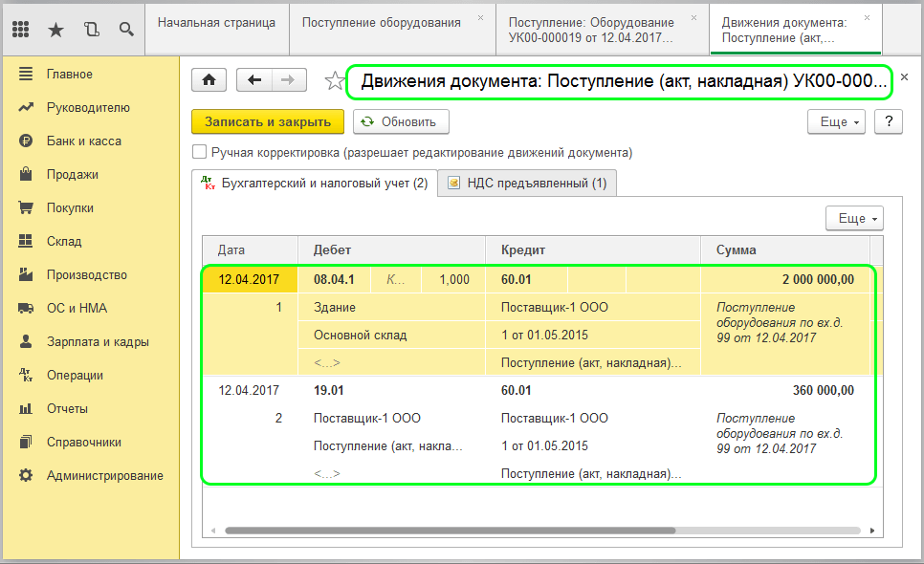Click the Кредит column header
This screenshot has width=924, height=564.
(593, 250)
